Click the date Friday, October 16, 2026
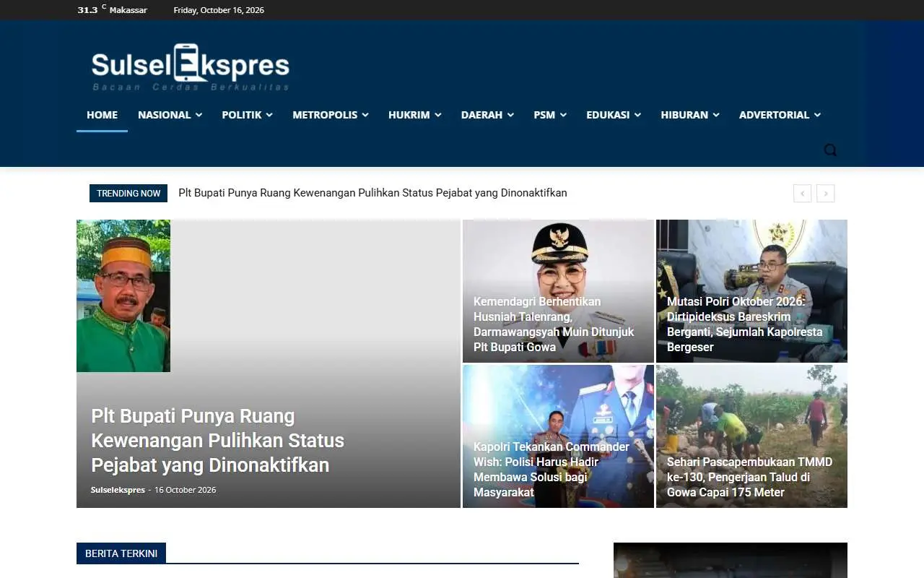 (x=219, y=10)
